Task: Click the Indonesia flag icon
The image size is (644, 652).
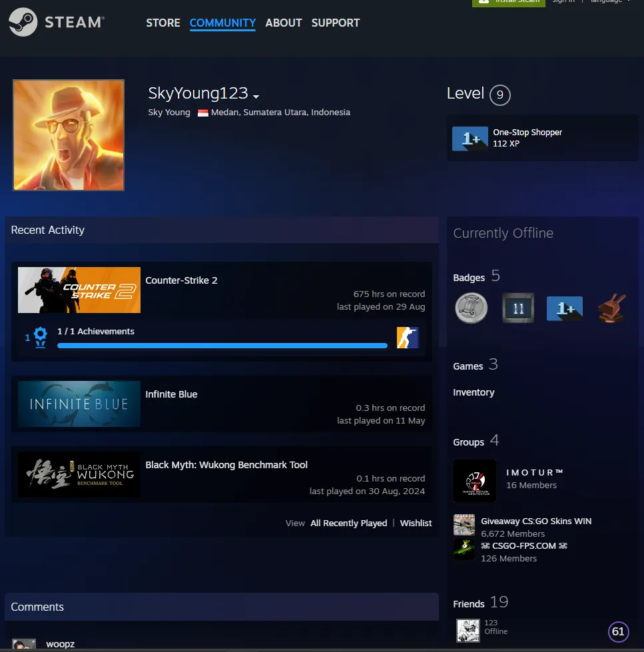Action: 203,113
